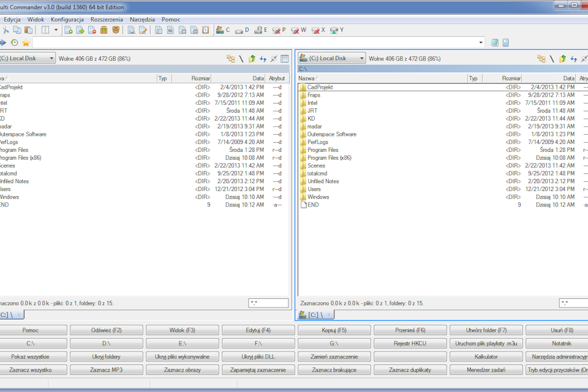Open drive D from the toolbar
Screen dimensions: 588x392
pos(241,29)
